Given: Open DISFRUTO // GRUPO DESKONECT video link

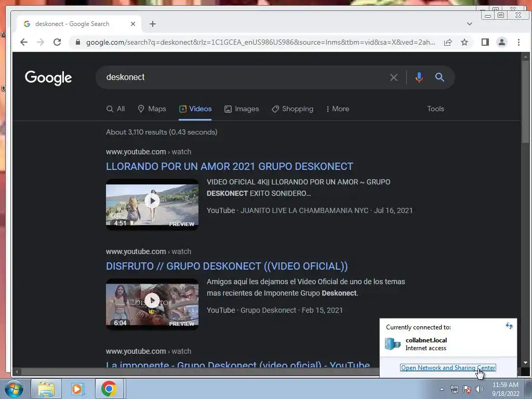Looking at the screenshot, I should tap(227, 267).
